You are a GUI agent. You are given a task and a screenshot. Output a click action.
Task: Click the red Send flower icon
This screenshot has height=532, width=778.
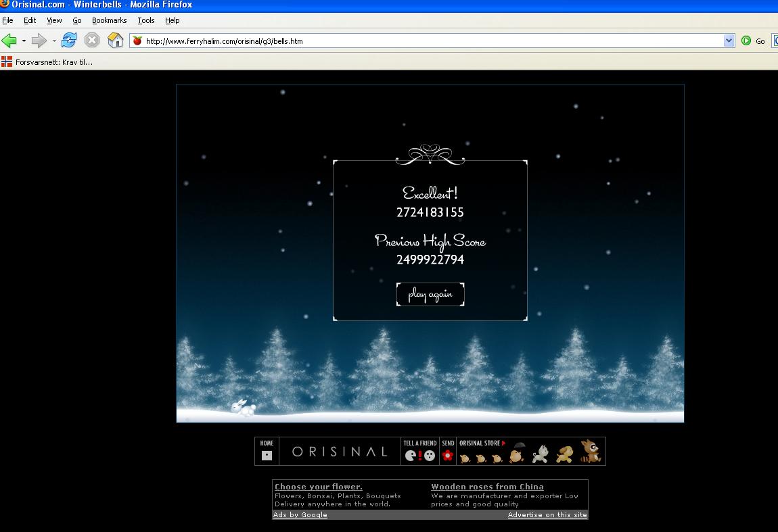tap(448, 455)
